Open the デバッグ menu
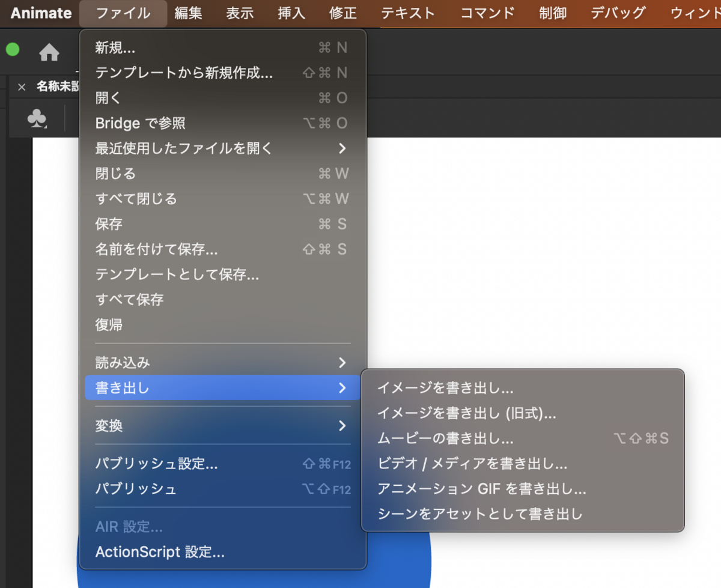Viewport: 721px width, 588px height. coord(618,13)
